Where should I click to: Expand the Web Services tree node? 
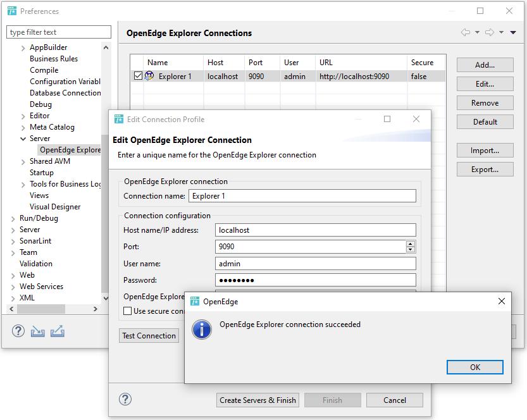pyautogui.click(x=13, y=287)
